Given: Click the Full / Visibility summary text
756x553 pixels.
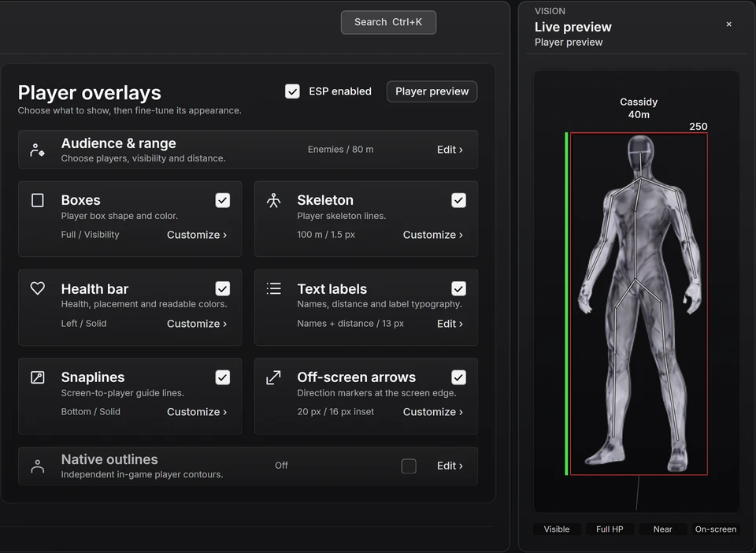Looking at the screenshot, I should tap(90, 234).
